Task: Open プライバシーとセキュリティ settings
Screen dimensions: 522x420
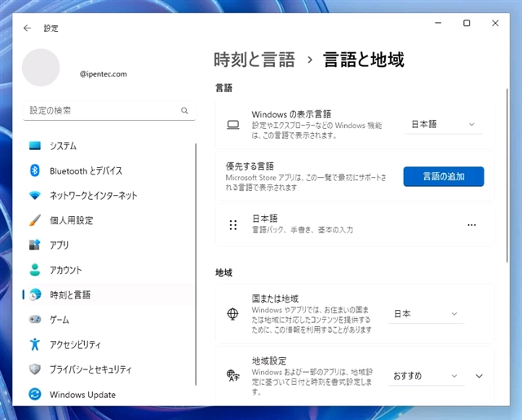Action: click(x=108, y=369)
